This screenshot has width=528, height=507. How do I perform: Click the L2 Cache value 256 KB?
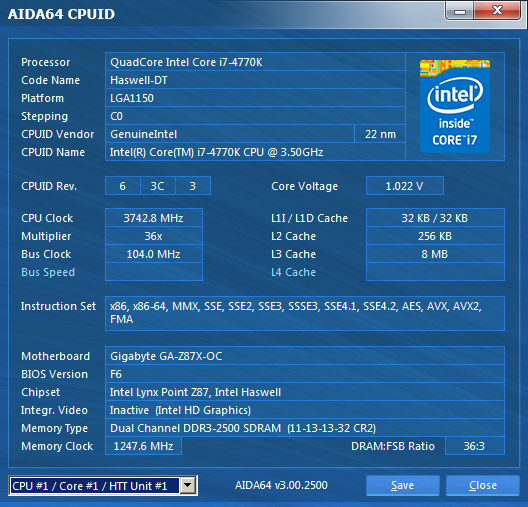(x=435, y=236)
